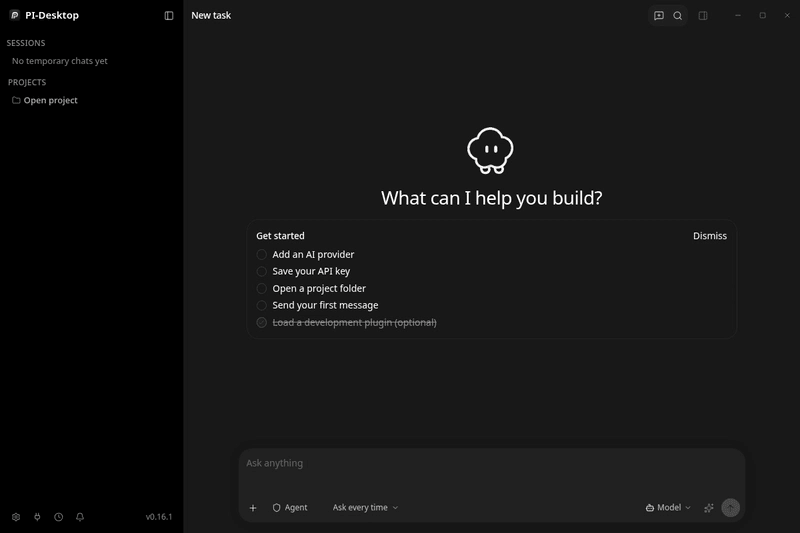Click the What can I help you build heading

(491, 198)
